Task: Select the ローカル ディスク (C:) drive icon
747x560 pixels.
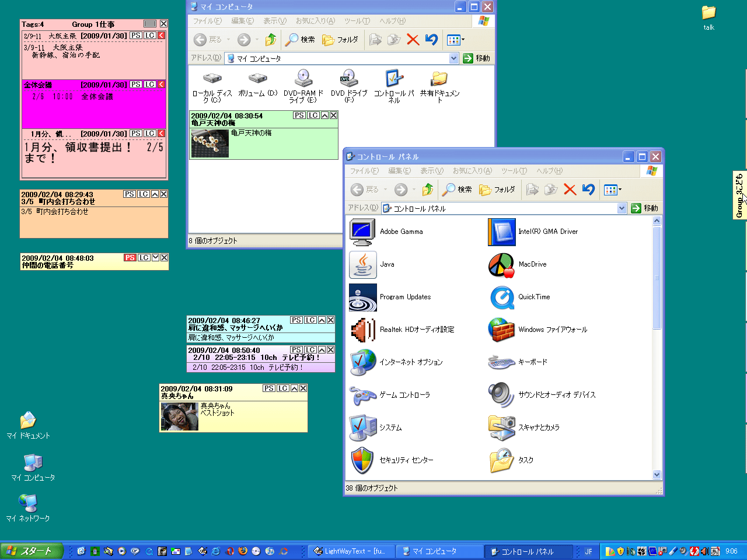Action: coord(212,78)
